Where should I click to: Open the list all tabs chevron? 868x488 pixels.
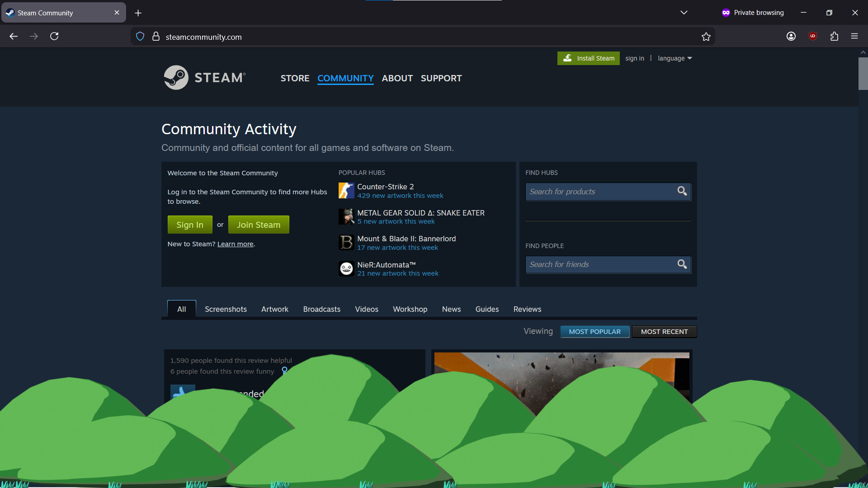tap(684, 12)
